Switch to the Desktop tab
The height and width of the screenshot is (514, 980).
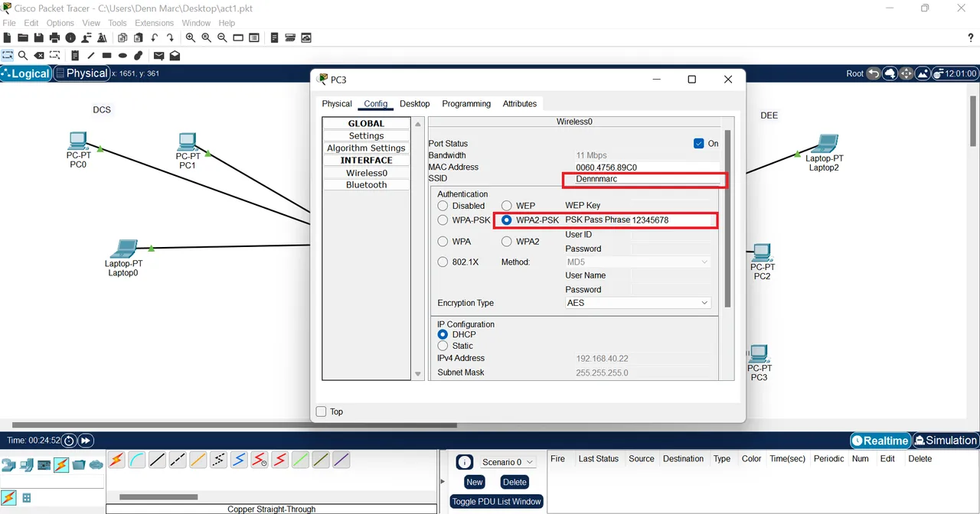[x=415, y=104]
